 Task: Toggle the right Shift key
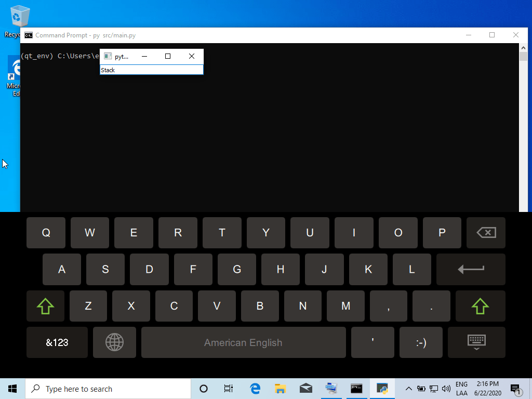(x=480, y=306)
